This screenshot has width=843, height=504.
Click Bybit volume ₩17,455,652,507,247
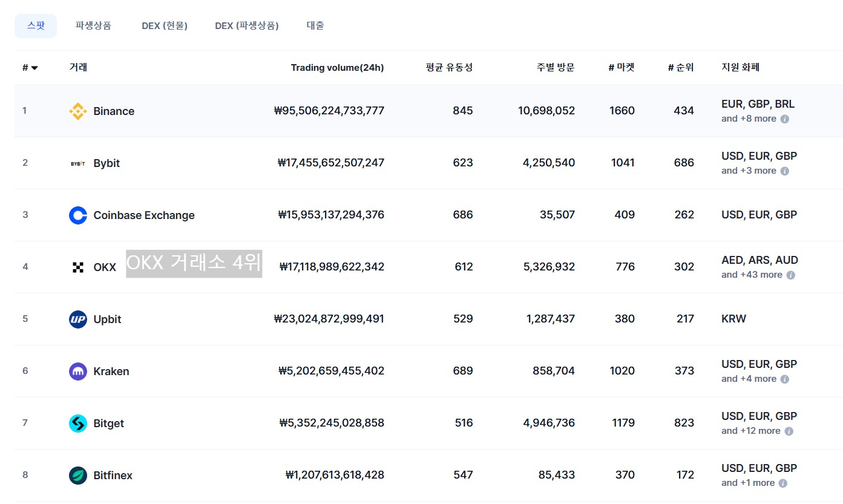331,163
